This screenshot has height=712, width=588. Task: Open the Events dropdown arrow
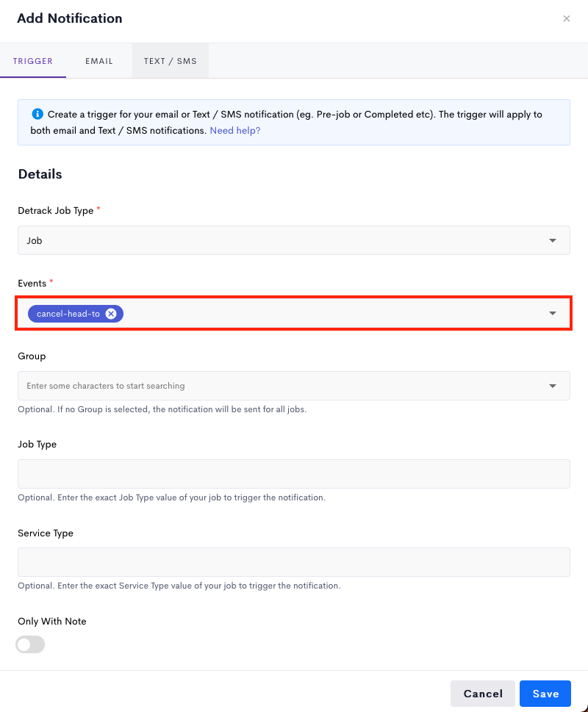(553, 313)
